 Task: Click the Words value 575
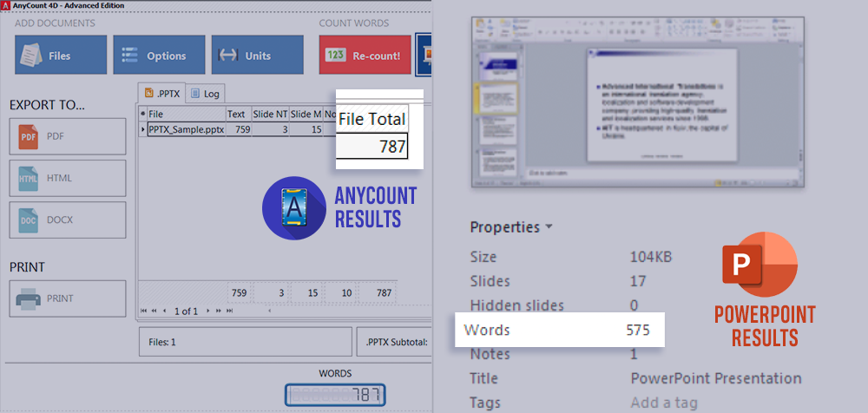[638, 330]
